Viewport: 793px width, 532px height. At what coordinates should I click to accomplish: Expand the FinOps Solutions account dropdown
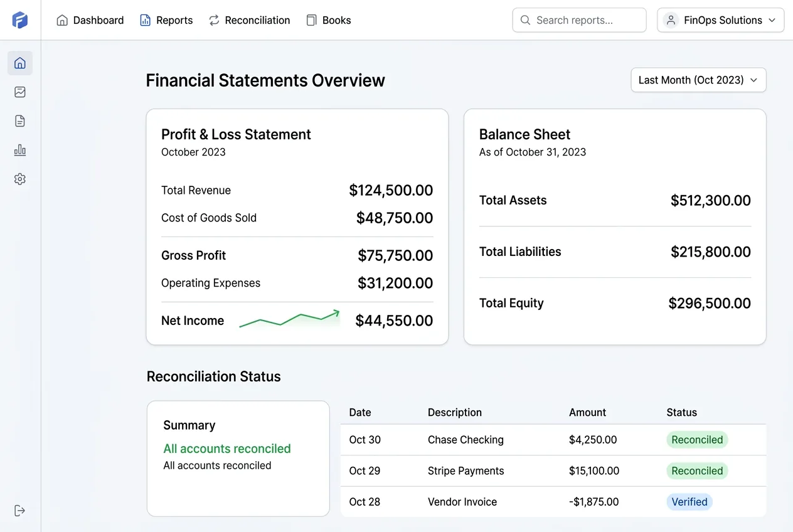tap(720, 19)
